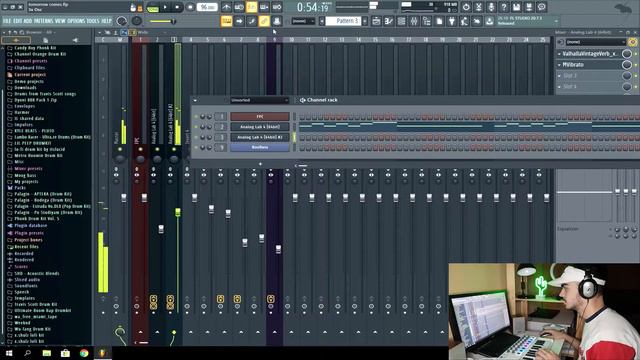
Task: Click the save project floppy icon
Action: pyautogui.click(x=516, y=7)
